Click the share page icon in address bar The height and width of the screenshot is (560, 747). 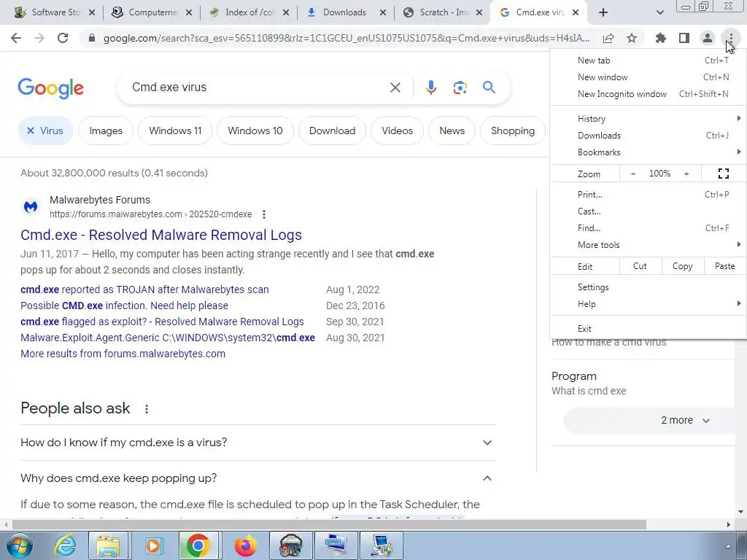click(608, 38)
